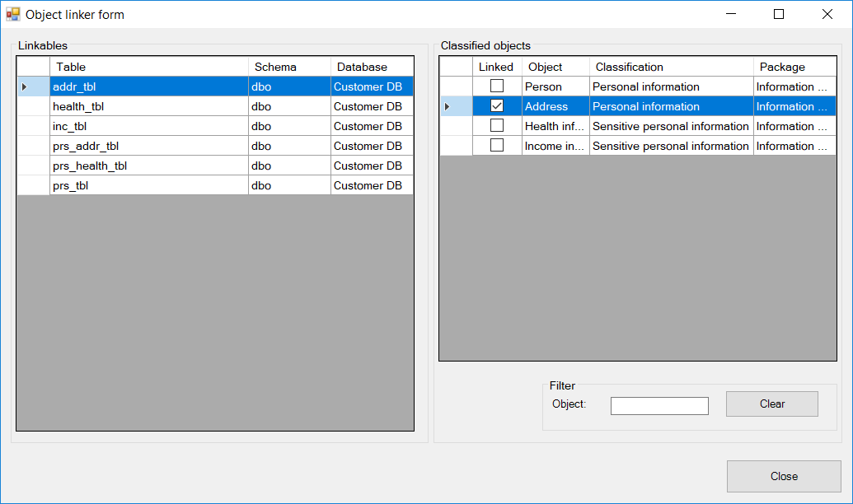The height and width of the screenshot is (504, 853).
Task: Enable the Linked checkbox for Income information
Action: tap(497, 146)
